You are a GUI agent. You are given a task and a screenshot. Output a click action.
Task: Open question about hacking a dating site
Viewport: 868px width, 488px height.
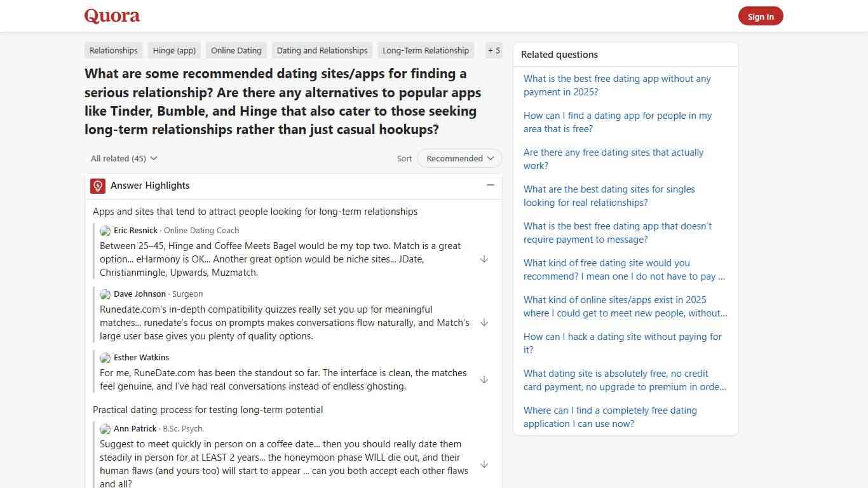click(622, 343)
